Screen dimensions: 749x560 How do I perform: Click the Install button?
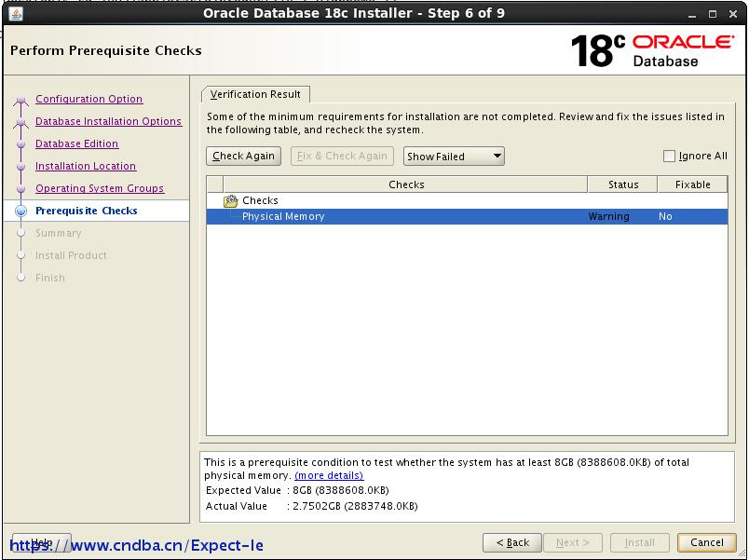(640, 542)
